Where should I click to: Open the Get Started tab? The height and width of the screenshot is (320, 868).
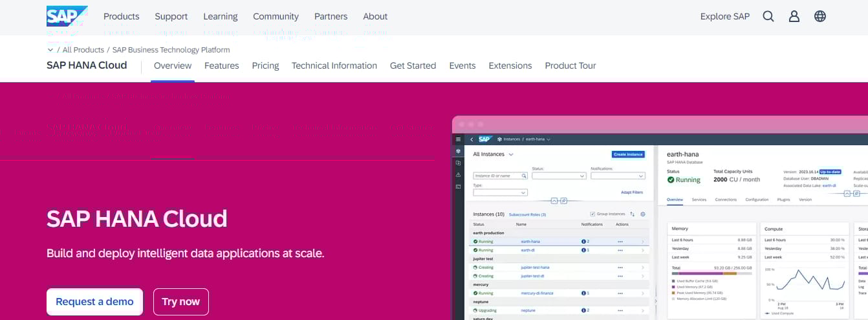click(x=413, y=65)
